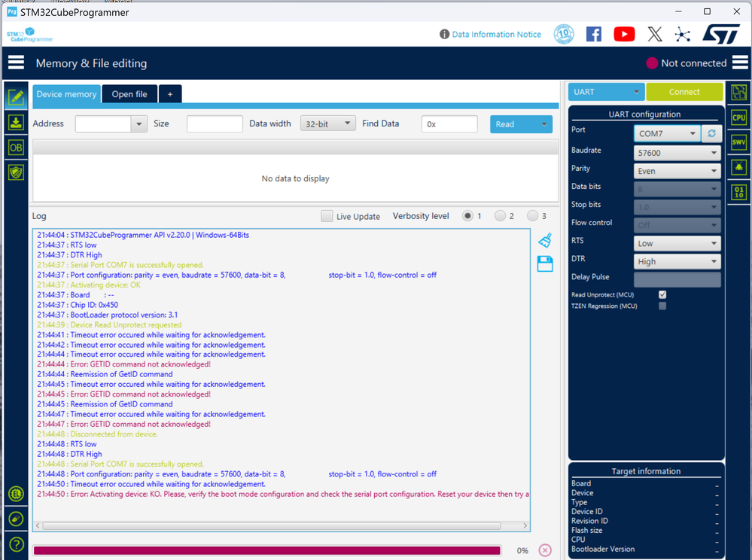The width and height of the screenshot is (752, 560).
Task: Click the Find Data 0x field
Action: tap(449, 123)
